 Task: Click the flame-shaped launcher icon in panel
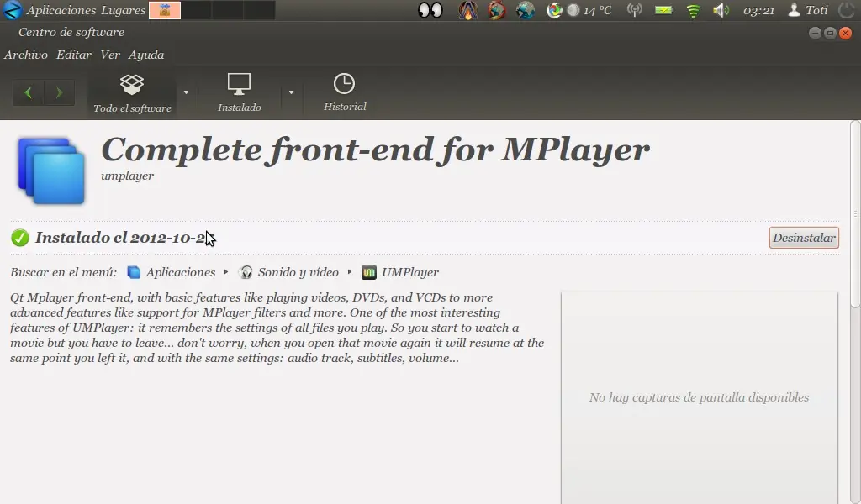point(467,10)
